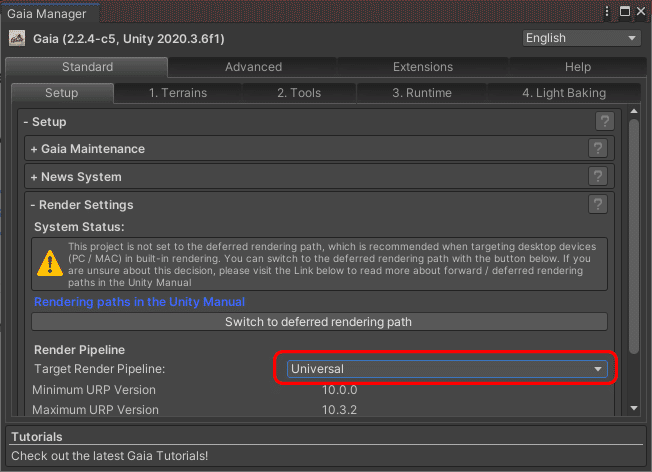Click the Tutorials heading
Screen dimensions: 652x472
coord(37,437)
